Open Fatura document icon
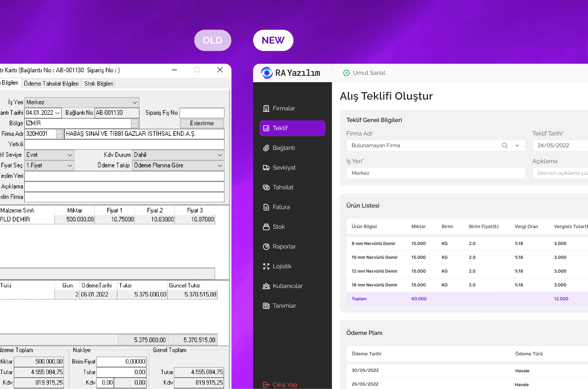Image resolution: width=588 pixels, height=389 pixels. coord(266,207)
